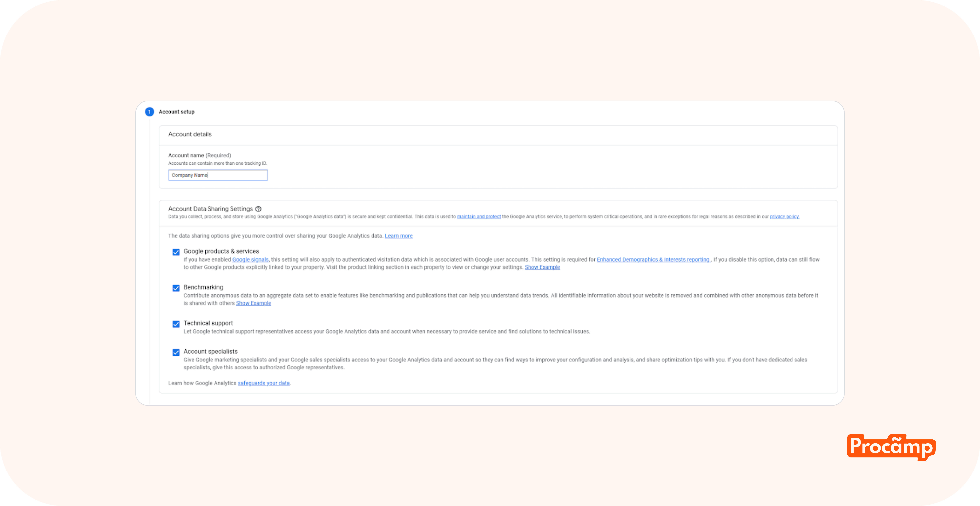This screenshot has height=506, width=980.
Task: Uncheck the Account specialists checkbox
Action: (x=176, y=352)
